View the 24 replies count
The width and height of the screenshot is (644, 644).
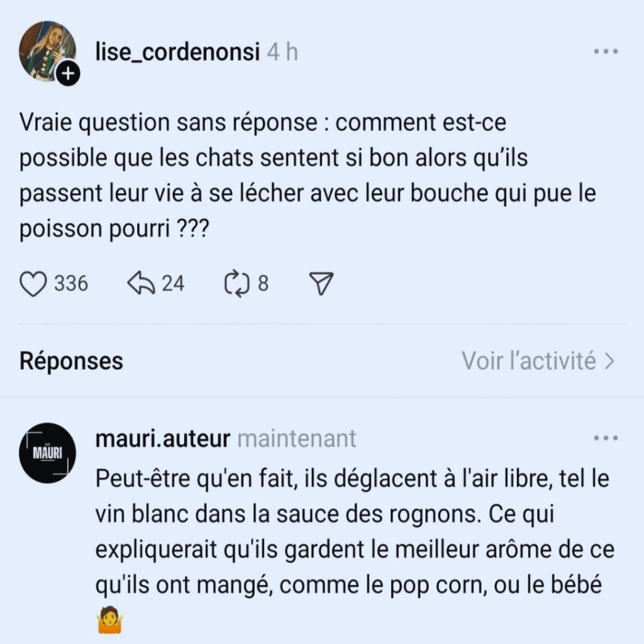pyautogui.click(x=174, y=284)
